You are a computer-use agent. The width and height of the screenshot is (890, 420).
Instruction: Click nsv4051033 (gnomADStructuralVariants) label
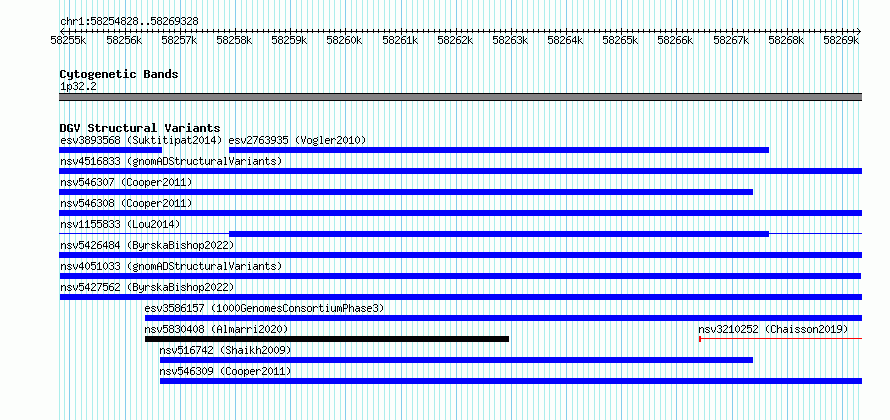[x=171, y=266]
